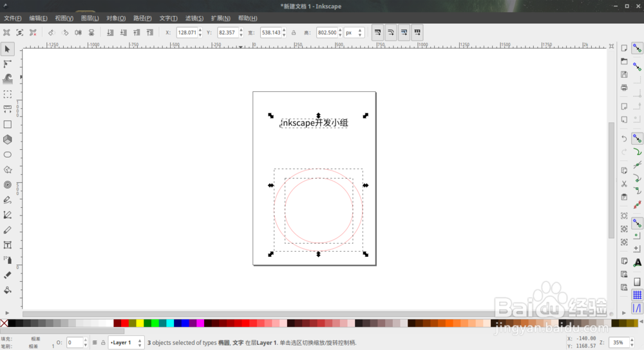Select the Star and polygon tool
Viewport: 644px width, 350px height.
point(7,169)
